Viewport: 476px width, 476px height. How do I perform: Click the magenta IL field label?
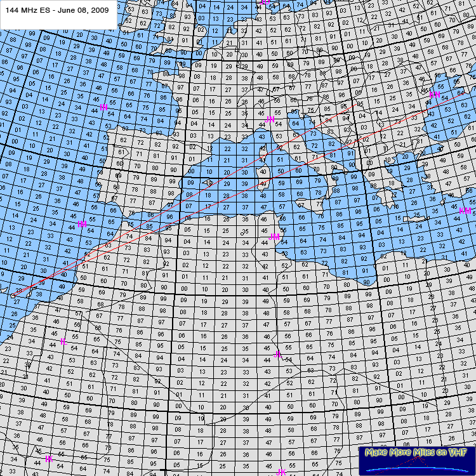[63, 342]
